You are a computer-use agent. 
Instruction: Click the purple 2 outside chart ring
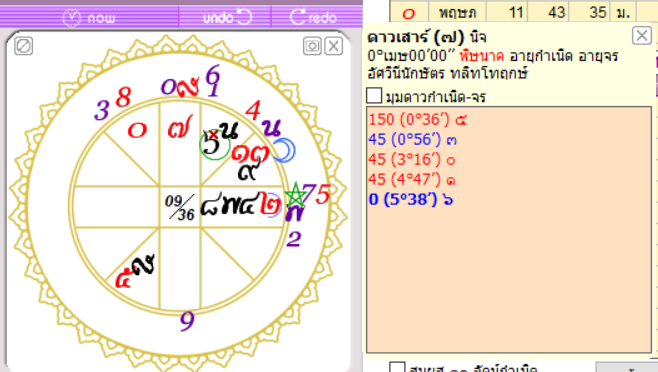294,239
